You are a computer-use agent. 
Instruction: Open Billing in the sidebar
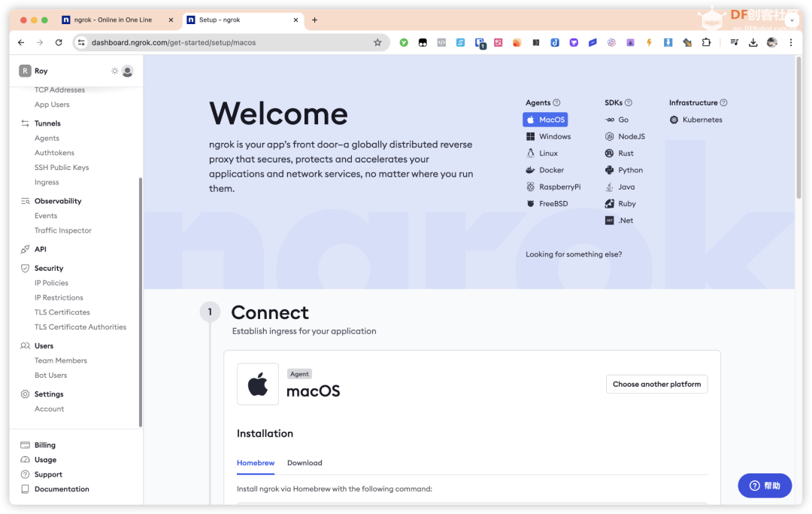(45, 445)
